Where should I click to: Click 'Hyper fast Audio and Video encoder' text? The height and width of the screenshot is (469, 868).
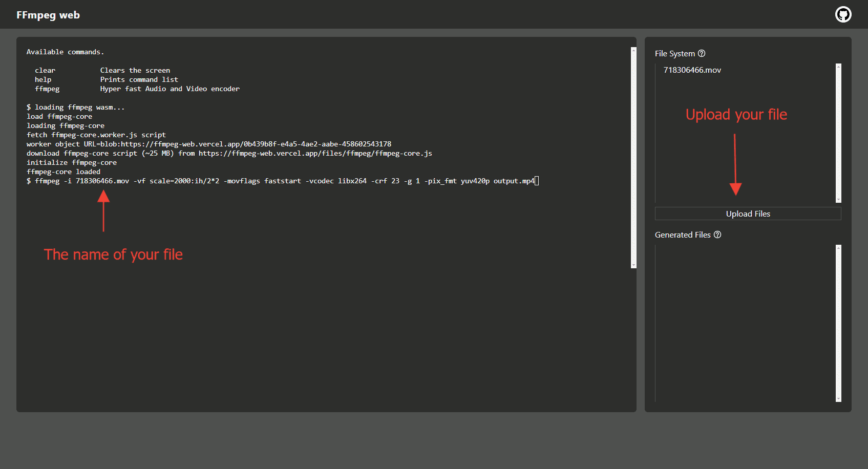170,89
